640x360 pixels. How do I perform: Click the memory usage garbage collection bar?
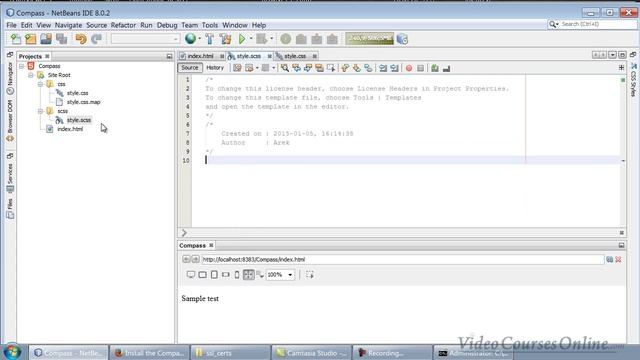point(369,39)
